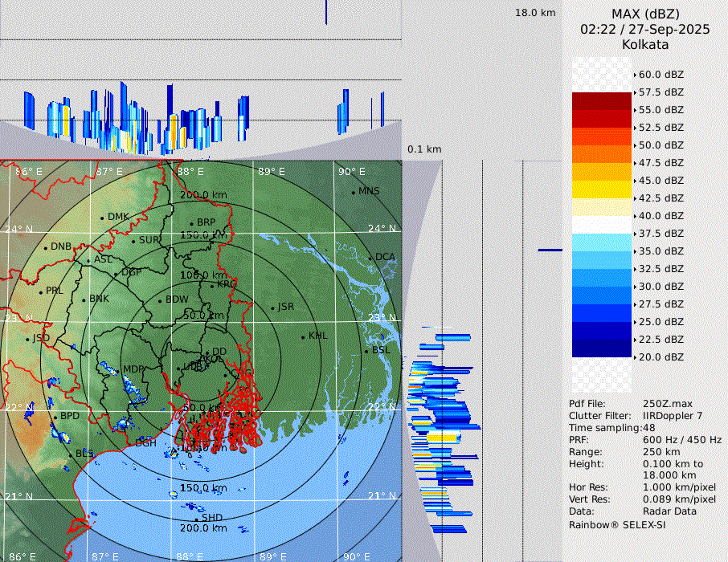The height and width of the screenshot is (562, 728).
Task: Select the KHL station point
Action: 303,336
